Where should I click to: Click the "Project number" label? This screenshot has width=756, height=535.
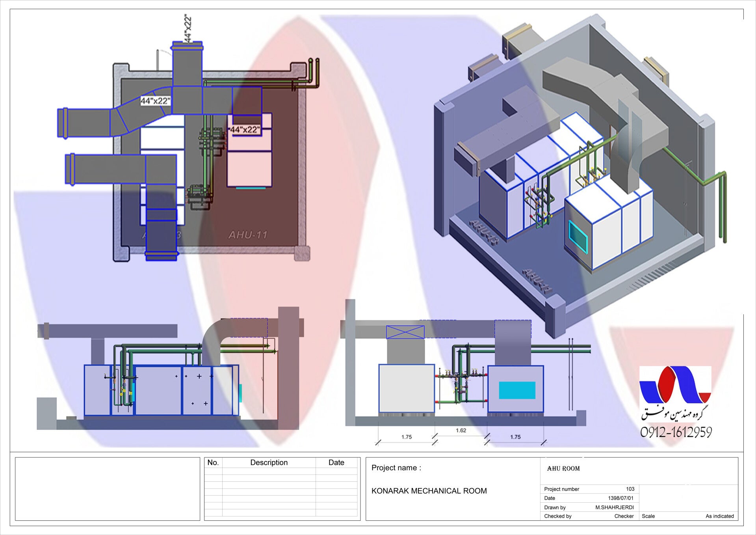[x=561, y=489]
